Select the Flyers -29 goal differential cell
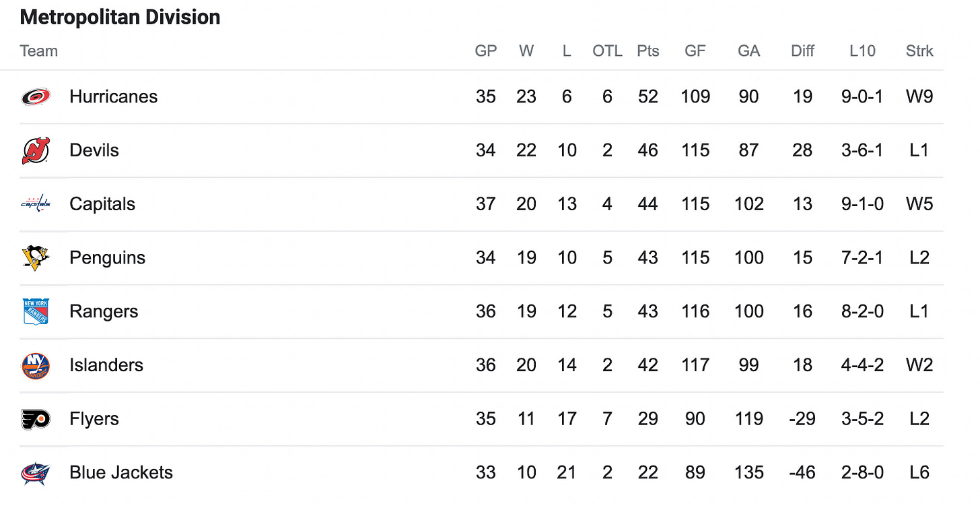The height and width of the screenshot is (508, 980). coord(802,419)
